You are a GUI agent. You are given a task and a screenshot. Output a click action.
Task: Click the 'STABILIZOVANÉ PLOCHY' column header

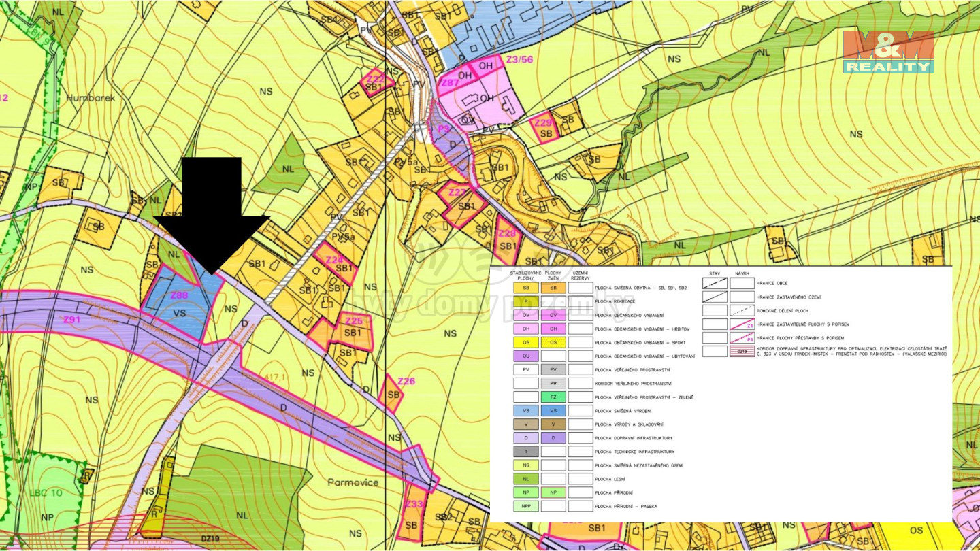click(525, 275)
